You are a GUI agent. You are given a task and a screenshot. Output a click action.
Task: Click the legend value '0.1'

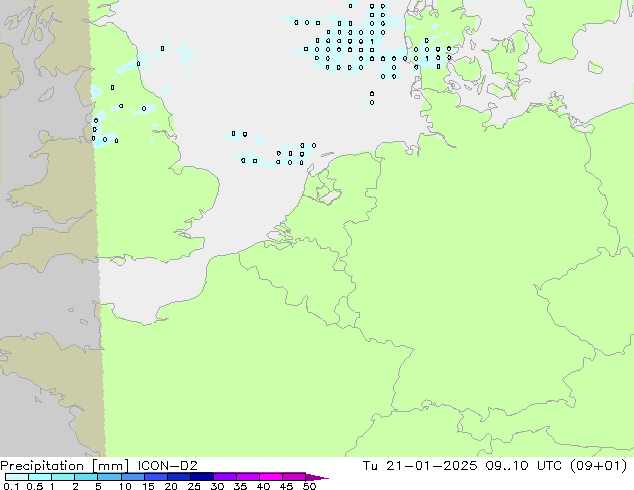(11, 486)
